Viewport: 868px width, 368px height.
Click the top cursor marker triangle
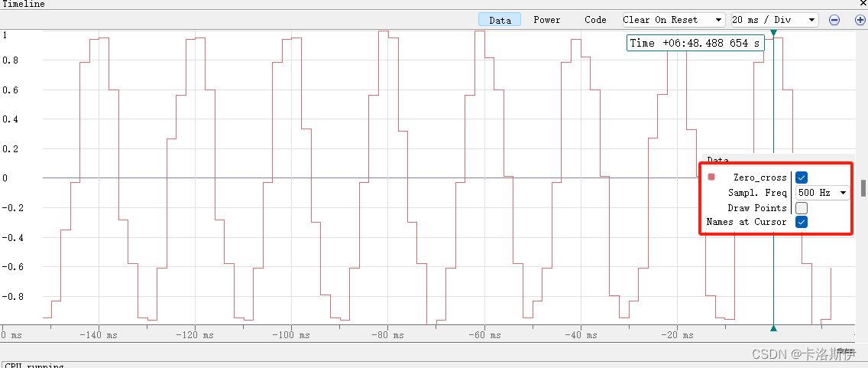(773, 33)
